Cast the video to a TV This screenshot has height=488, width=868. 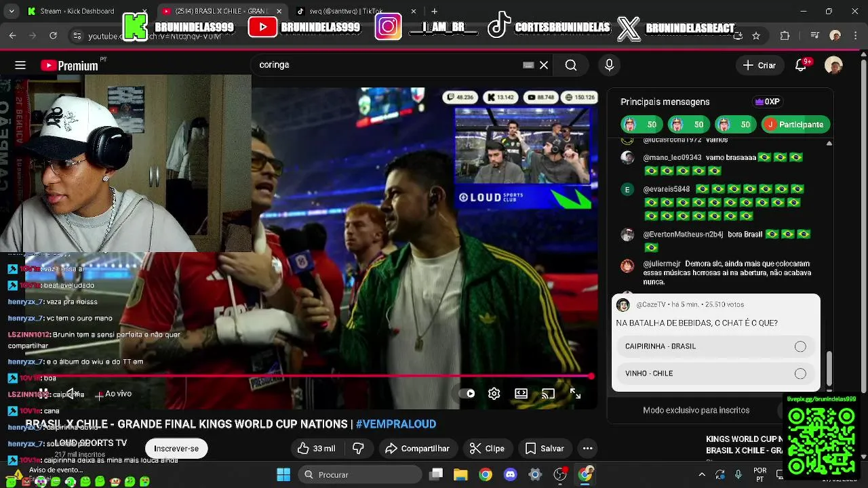(x=548, y=394)
